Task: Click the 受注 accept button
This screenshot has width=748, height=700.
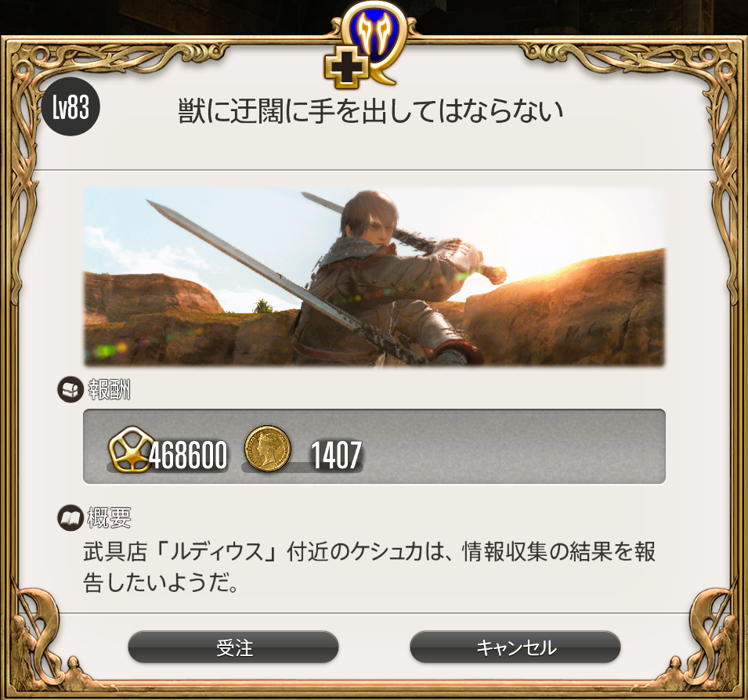Action: [233, 647]
